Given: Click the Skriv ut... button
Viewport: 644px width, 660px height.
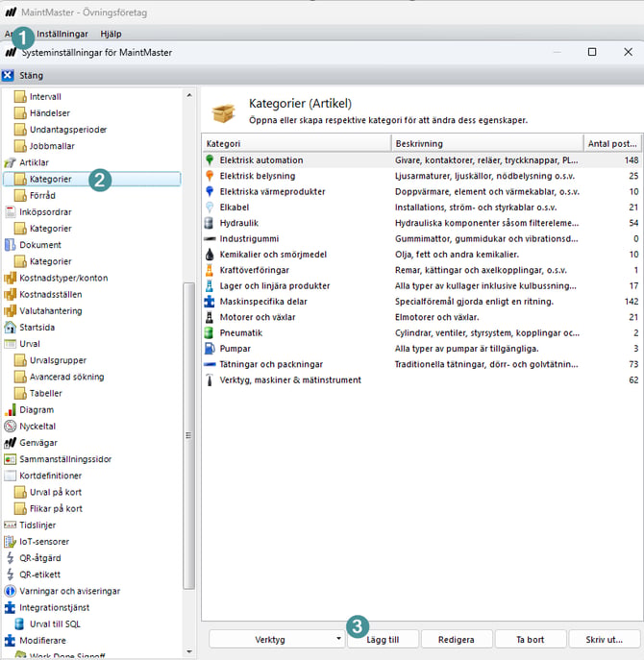Looking at the screenshot, I should point(604,640).
